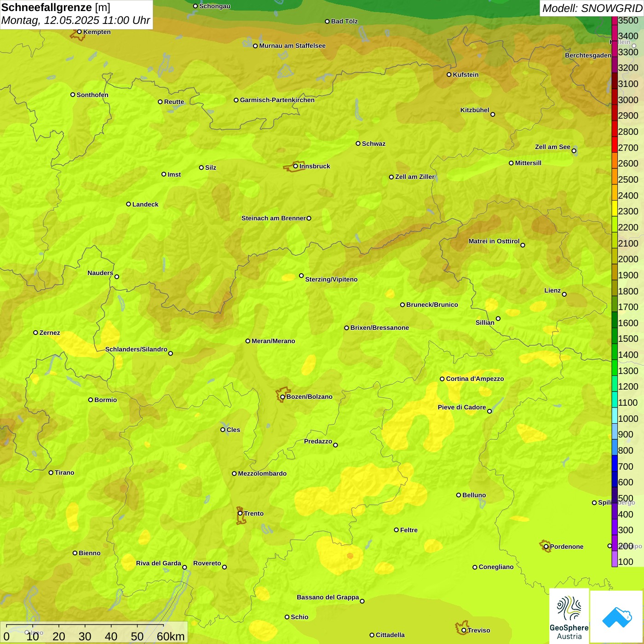Pick the yellow 2300 legend color swatch
Screen dimensions: 644x644
pos(615,208)
